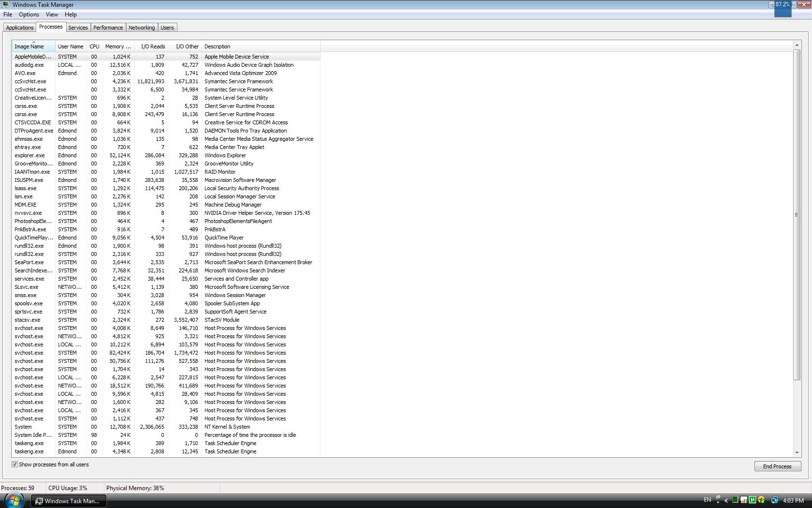Open the Norton security status tray icon

(761, 500)
